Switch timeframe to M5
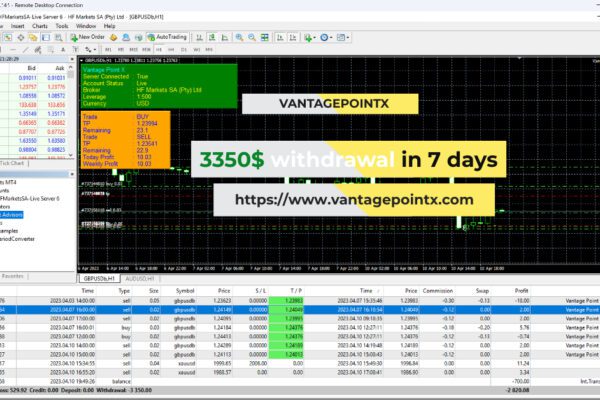The image size is (600, 400). click(121, 50)
